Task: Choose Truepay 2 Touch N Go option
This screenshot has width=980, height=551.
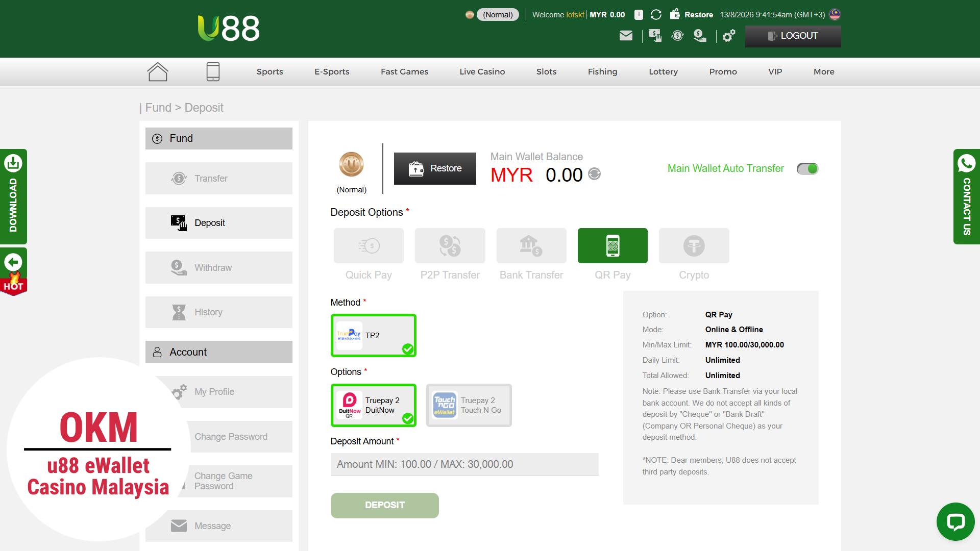Action: pyautogui.click(x=469, y=405)
